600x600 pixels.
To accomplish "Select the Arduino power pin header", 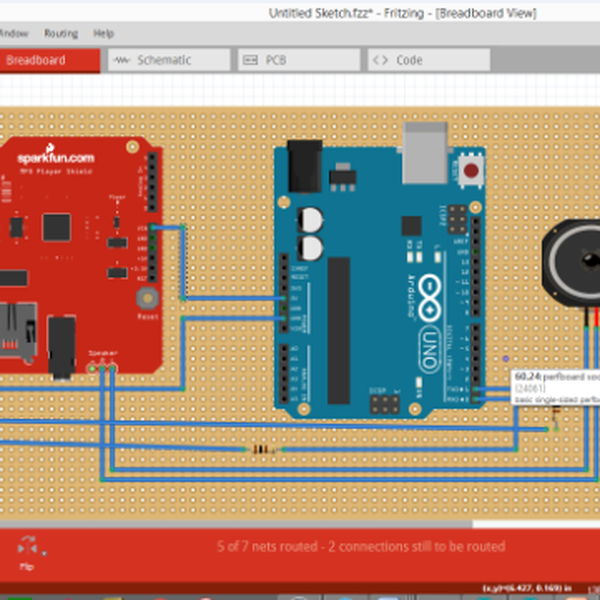I will pos(284,293).
